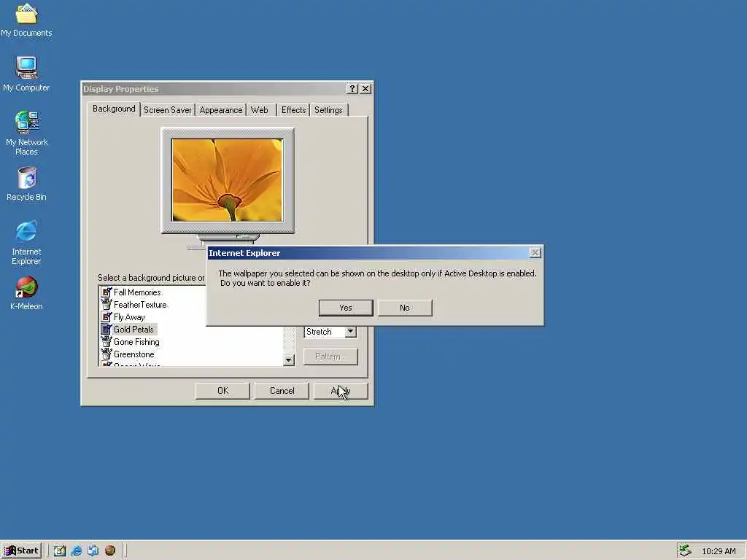Switch to the Screen Saver tab
The image size is (747, 560).
(167, 110)
